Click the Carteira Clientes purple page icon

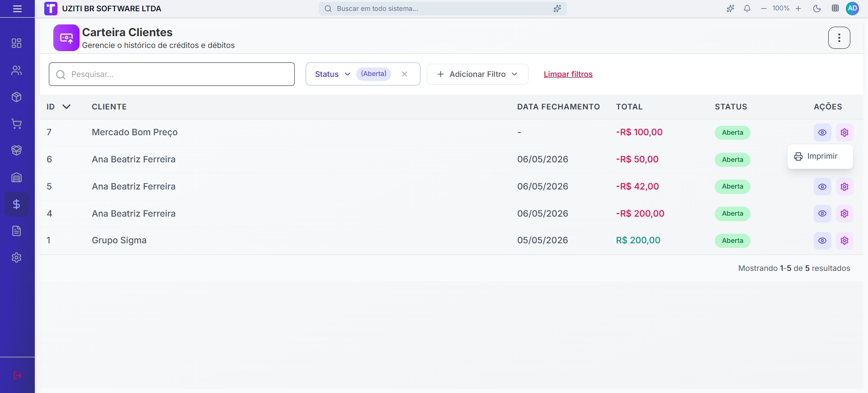(66, 38)
